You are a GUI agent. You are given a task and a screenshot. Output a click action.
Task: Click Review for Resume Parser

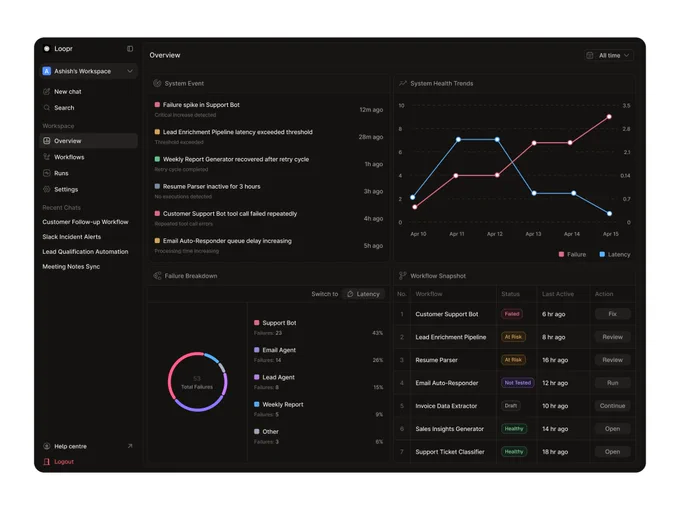coord(612,360)
